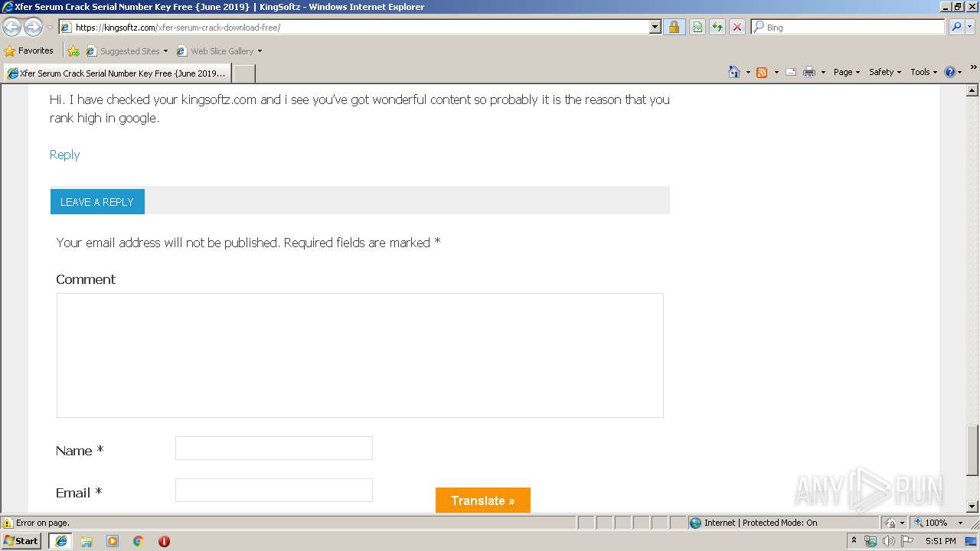Click scrollbar down arrow
This screenshot has height=551, width=980.
pyautogui.click(x=972, y=507)
